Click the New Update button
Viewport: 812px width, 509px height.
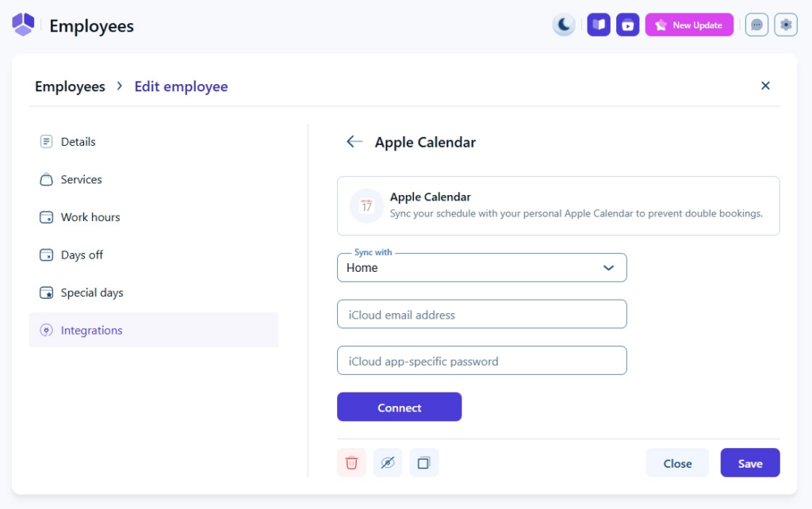pos(689,25)
